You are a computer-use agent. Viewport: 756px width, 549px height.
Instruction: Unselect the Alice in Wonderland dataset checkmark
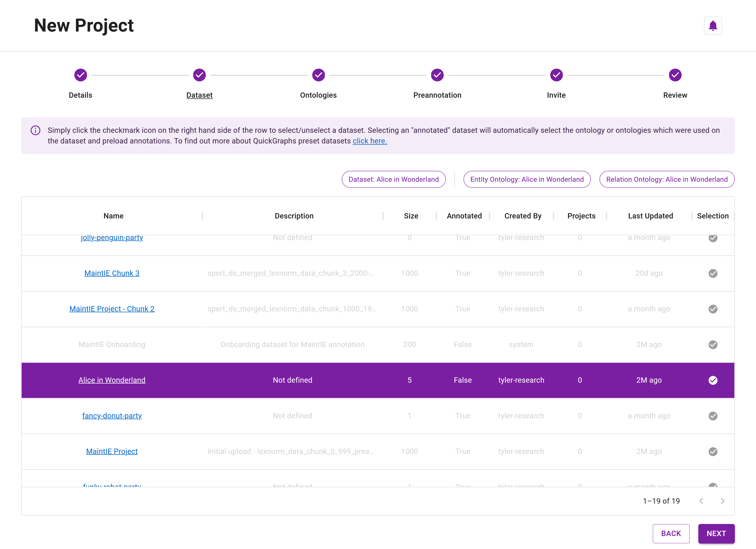pyautogui.click(x=713, y=380)
